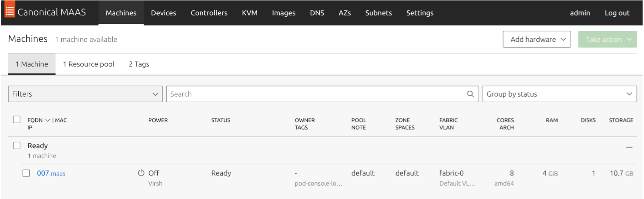Click the power icon for 007.maas
This screenshot has height=199, width=644.
coord(141,173)
